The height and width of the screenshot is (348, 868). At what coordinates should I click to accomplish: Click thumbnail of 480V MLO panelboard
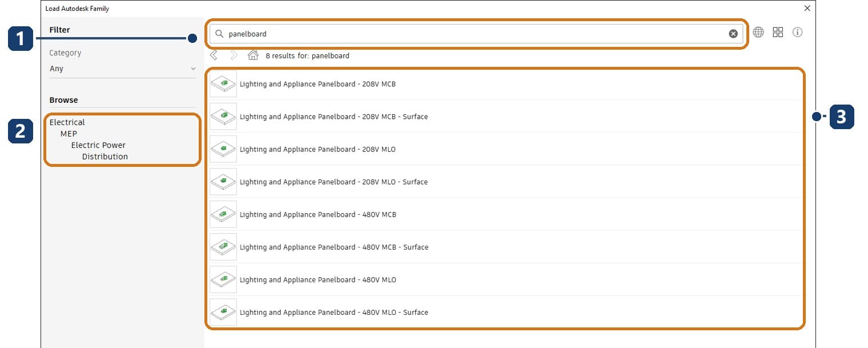[223, 279]
